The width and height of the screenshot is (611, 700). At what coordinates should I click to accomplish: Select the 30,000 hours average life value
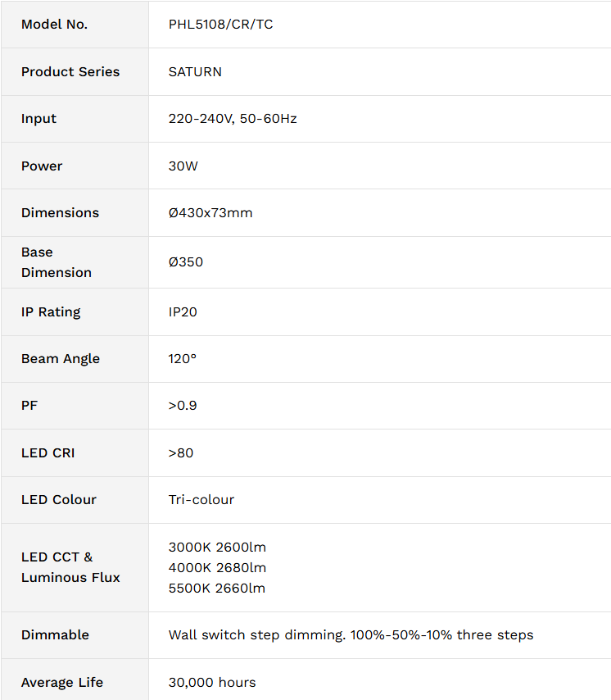tap(212, 683)
